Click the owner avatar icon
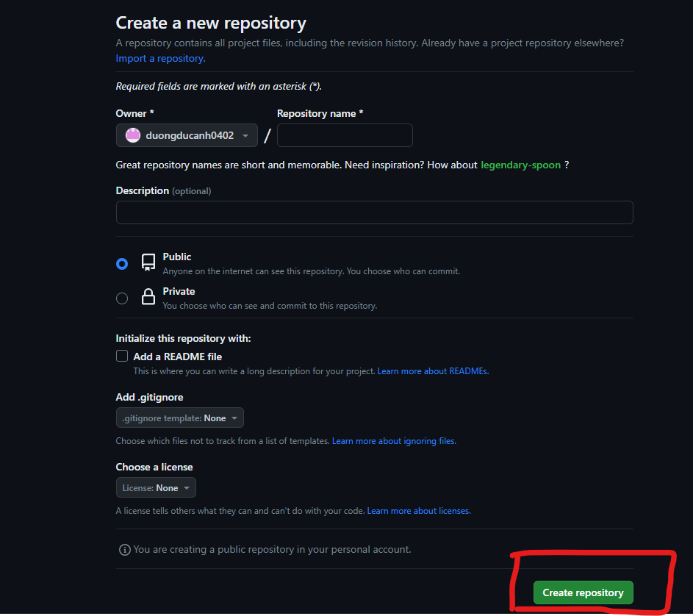The height and width of the screenshot is (616, 693). click(x=133, y=135)
